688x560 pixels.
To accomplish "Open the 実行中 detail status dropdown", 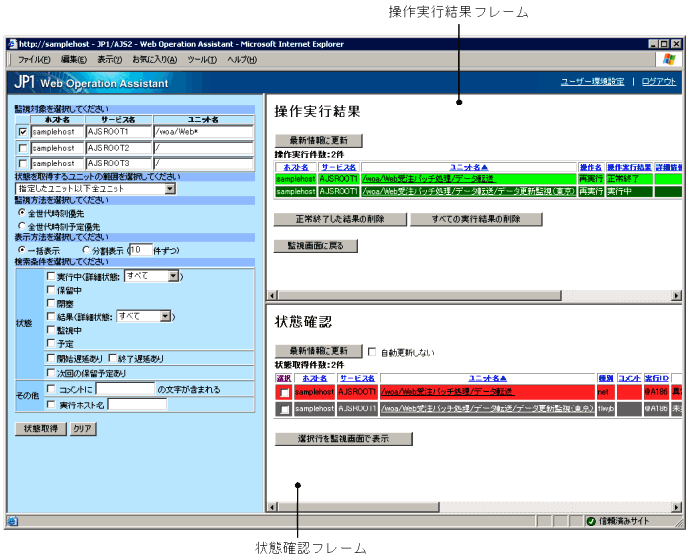I will pos(151,276).
